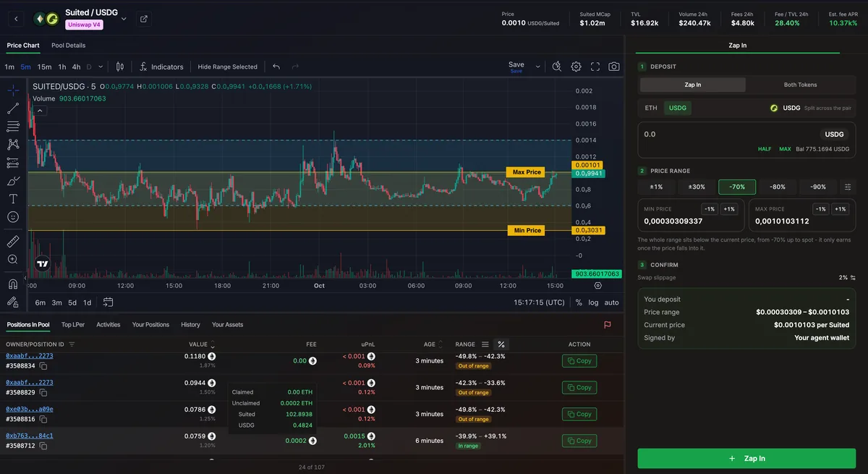The image size is (868, 474).
Task: Open the timeframe interval dropdown arrow
Action: (x=101, y=67)
